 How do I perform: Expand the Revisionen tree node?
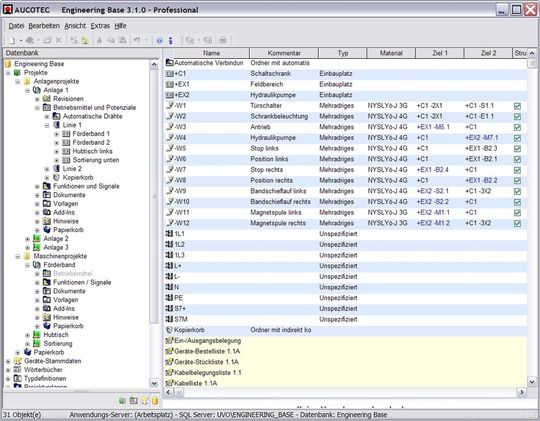37,99
